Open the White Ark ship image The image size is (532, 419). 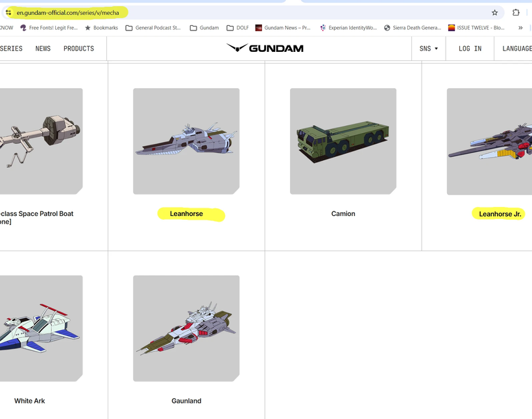click(x=41, y=328)
